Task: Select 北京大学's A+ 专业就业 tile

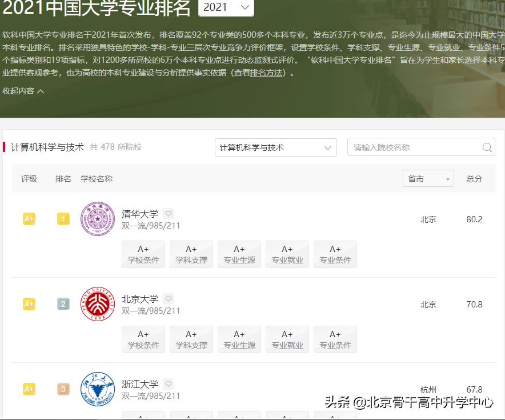Action: coord(287,339)
